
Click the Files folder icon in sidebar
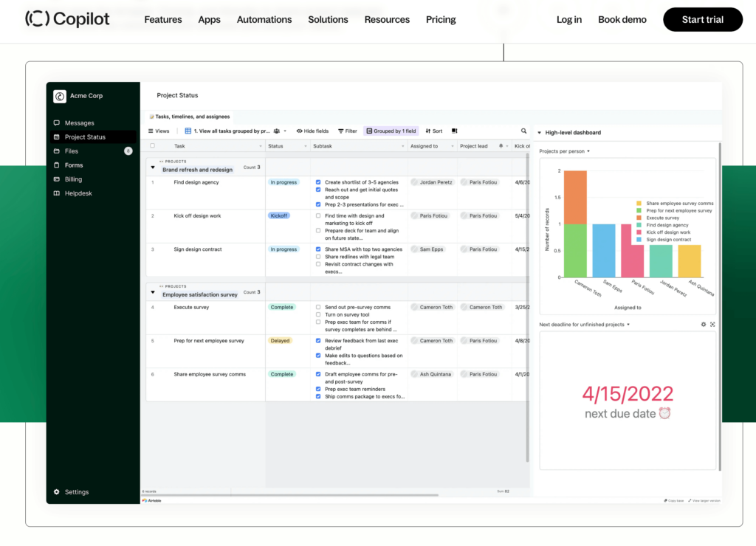[x=56, y=151]
